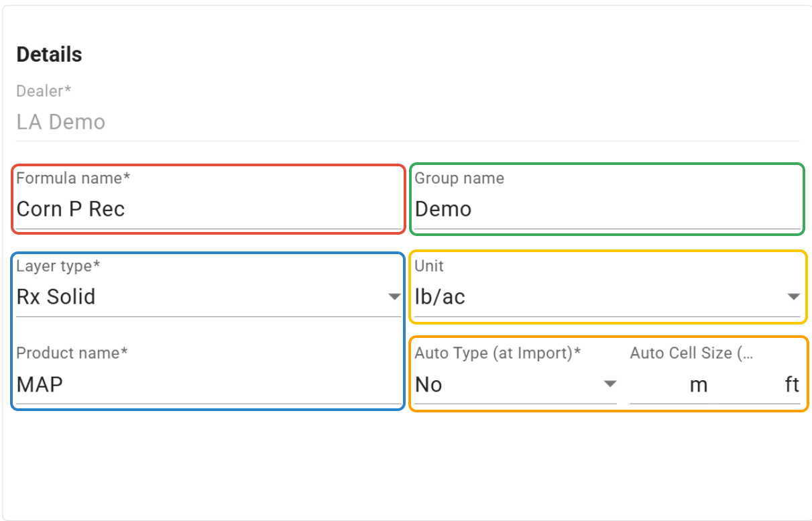
Task: Click the Layer type label
Action: pyautogui.click(x=58, y=266)
